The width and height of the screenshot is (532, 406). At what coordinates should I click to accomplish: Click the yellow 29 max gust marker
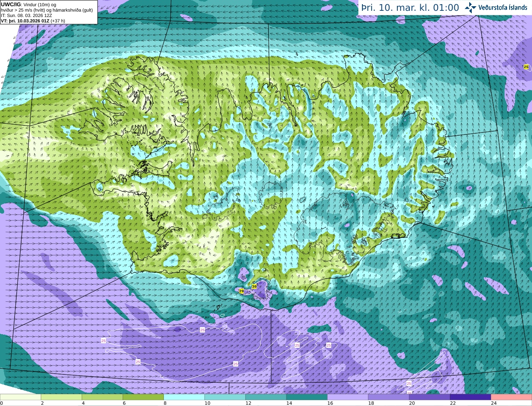coord(241,291)
